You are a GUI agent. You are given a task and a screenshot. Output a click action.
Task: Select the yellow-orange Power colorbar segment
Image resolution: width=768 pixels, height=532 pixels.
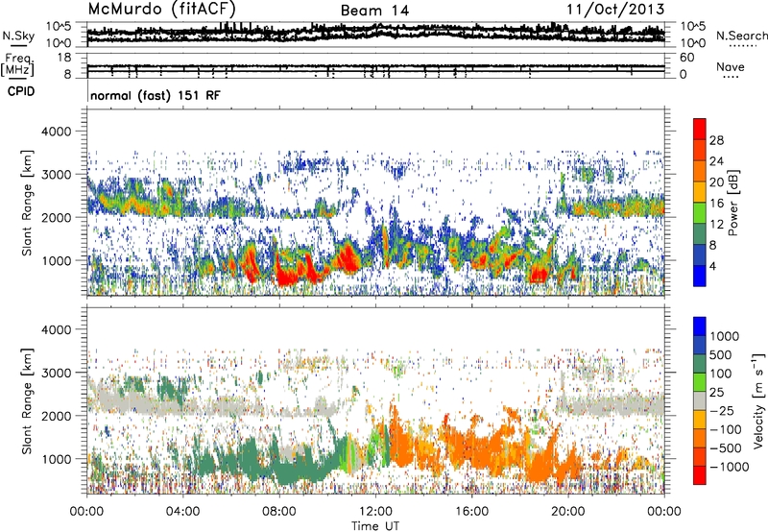700,192
